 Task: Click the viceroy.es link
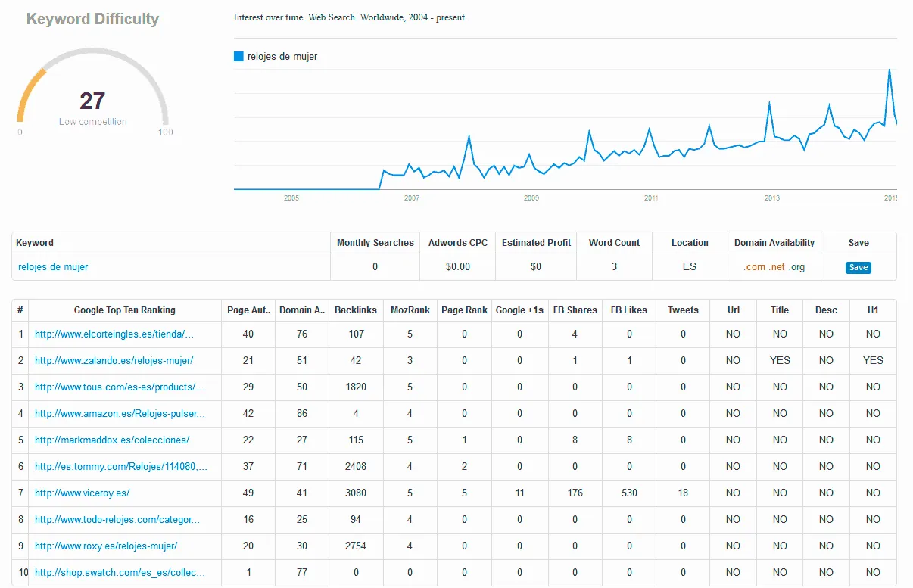pyautogui.click(x=82, y=493)
